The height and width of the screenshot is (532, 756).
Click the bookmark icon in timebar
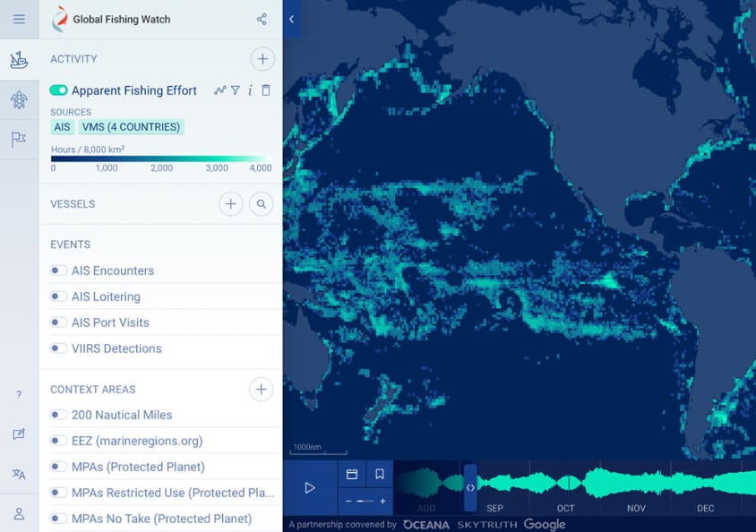pyautogui.click(x=380, y=475)
